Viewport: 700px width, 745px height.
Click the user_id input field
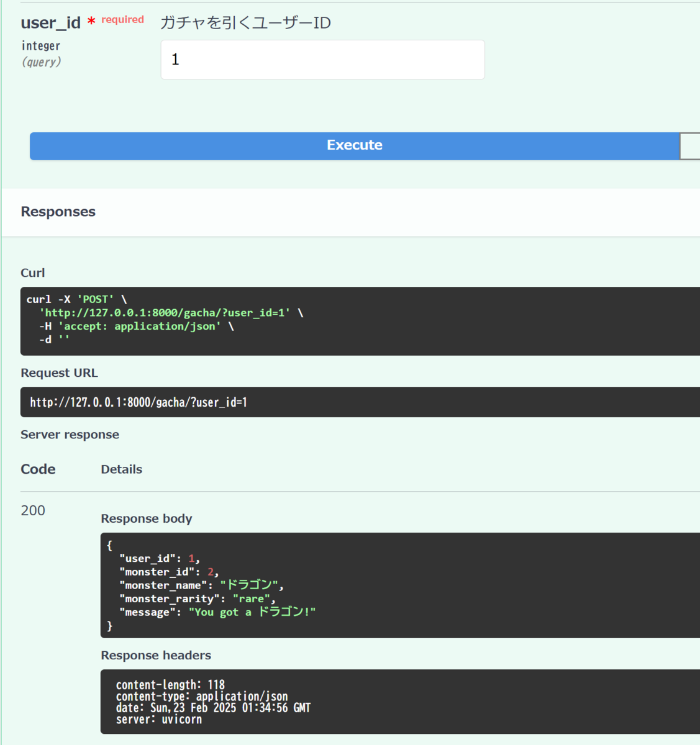tap(322, 60)
